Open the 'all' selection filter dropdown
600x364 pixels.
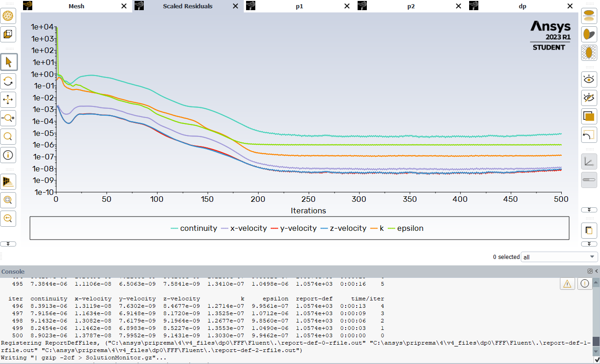tap(559, 257)
